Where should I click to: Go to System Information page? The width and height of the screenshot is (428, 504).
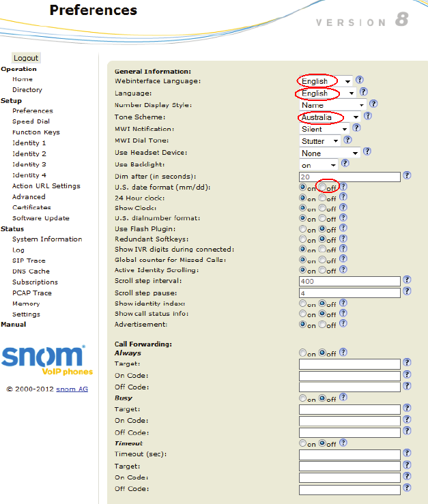tap(46, 239)
